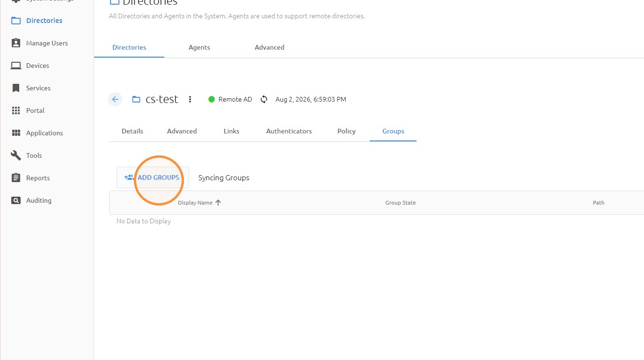Click the green status dot
Viewport: 644px width, 360px height.
[x=212, y=99]
